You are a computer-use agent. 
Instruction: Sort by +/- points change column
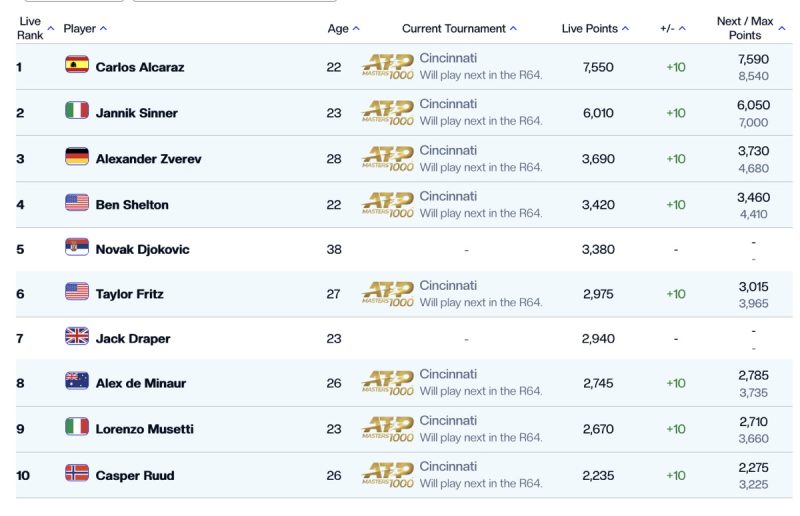tap(672, 29)
